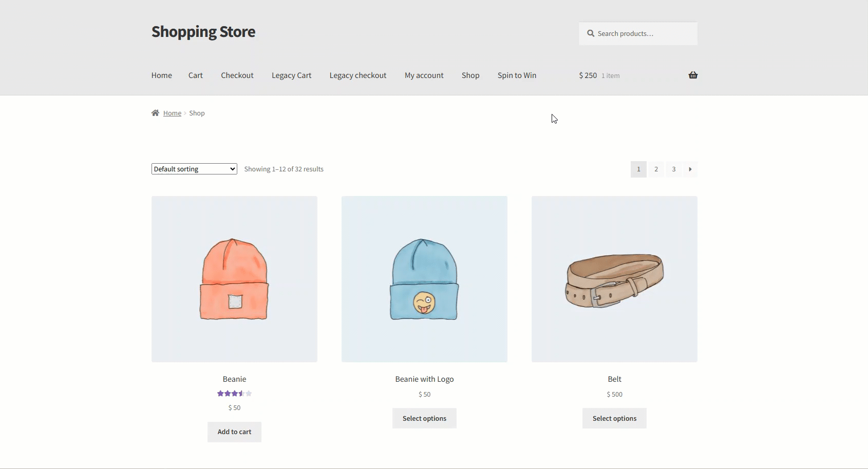Click the Shopping Store site title
The image size is (868, 469).
tap(203, 32)
